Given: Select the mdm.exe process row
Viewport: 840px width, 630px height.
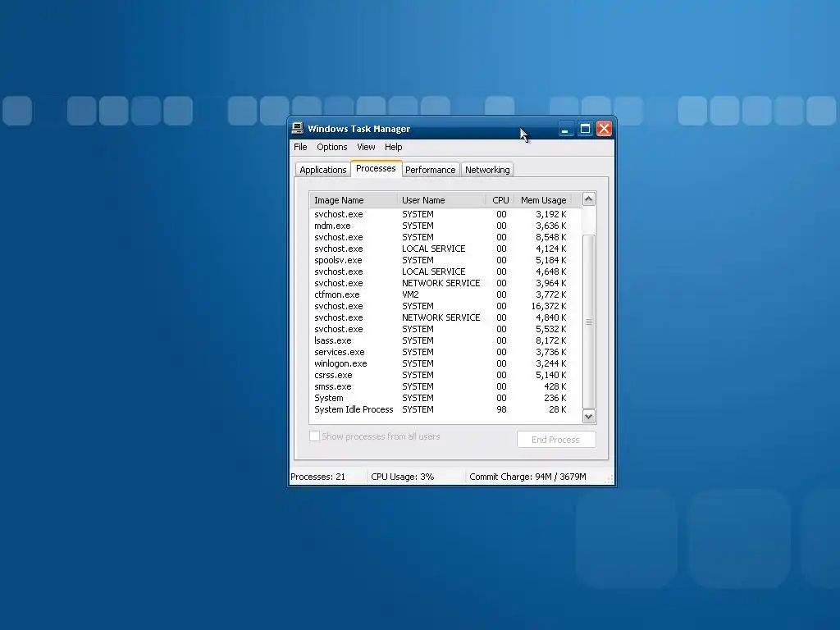Looking at the screenshot, I should [445, 226].
